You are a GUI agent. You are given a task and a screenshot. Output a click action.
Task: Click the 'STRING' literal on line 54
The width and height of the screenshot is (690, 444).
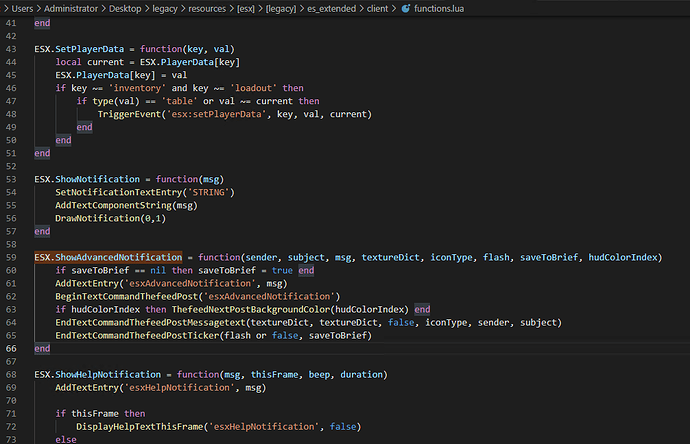coord(209,192)
